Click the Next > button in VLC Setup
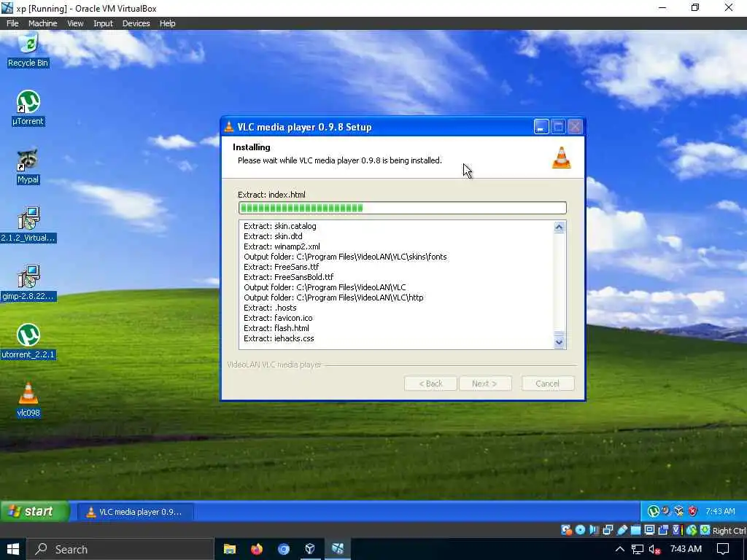Screen dimensions: 747x560 (x=484, y=384)
